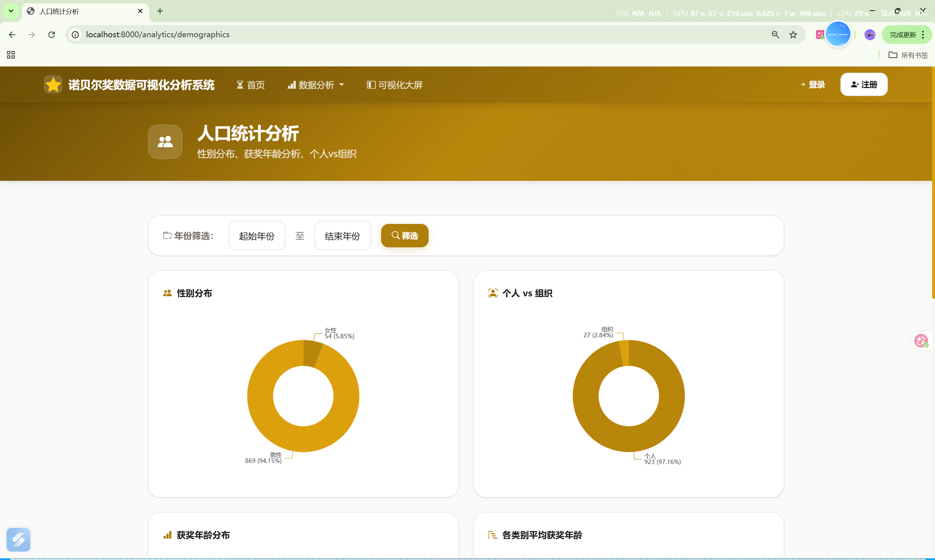Click the people icon in page header
The height and width of the screenshot is (560, 935).
[x=165, y=141]
